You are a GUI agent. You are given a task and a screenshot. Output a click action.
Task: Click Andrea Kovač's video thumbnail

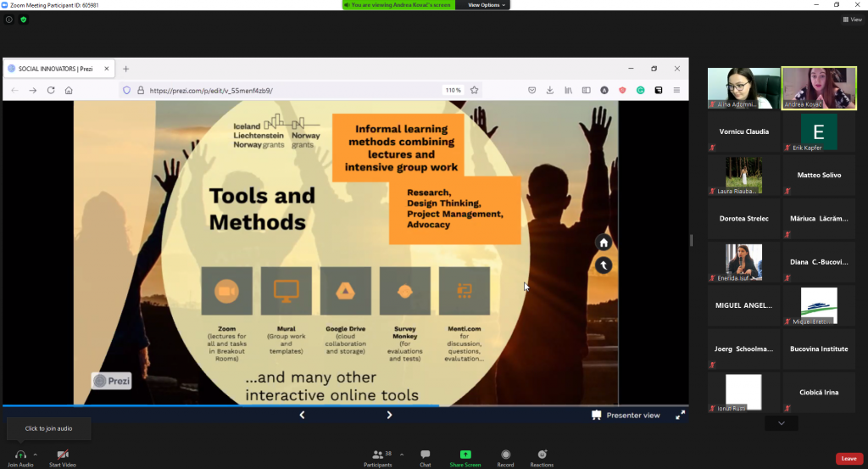(819, 88)
